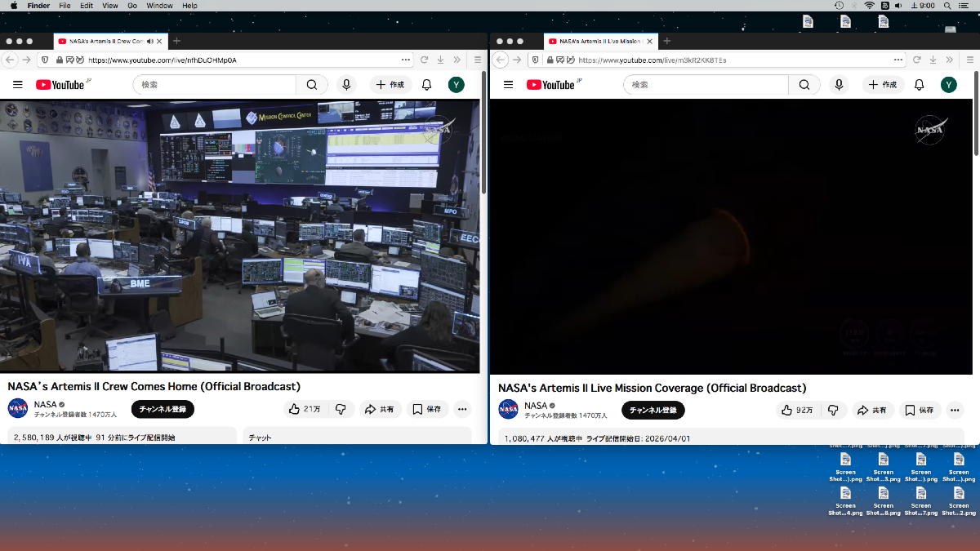Dislike the Live Mission Coverage video
The image size is (980, 551).
coord(833,410)
